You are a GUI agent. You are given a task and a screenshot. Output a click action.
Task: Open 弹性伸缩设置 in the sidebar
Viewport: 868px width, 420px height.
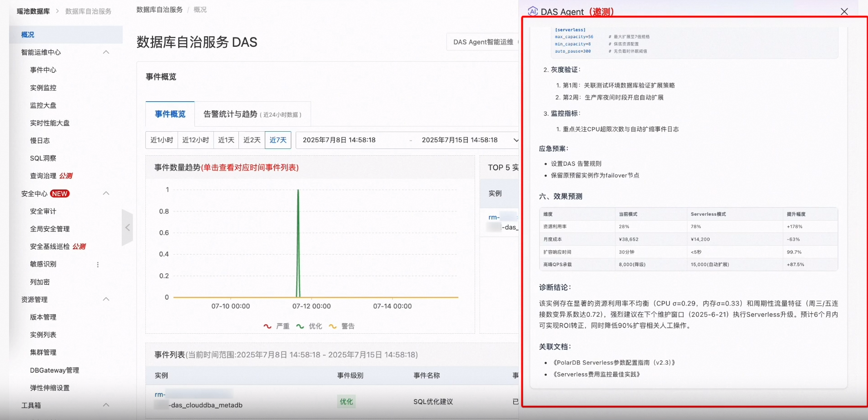tap(50, 388)
